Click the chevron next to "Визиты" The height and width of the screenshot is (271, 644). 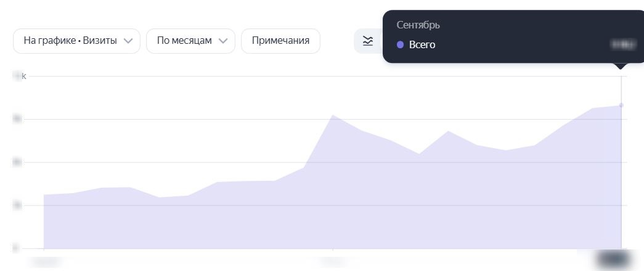click(128, 41)
